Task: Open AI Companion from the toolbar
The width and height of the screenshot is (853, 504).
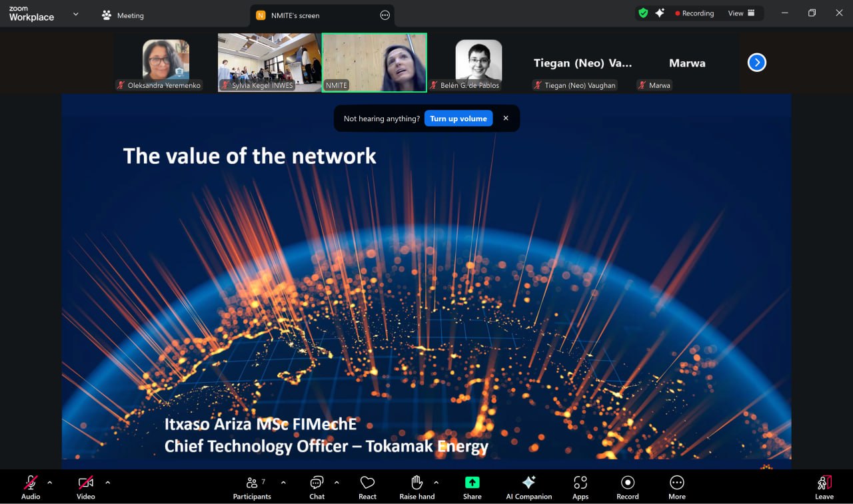Action: [528, 487]
